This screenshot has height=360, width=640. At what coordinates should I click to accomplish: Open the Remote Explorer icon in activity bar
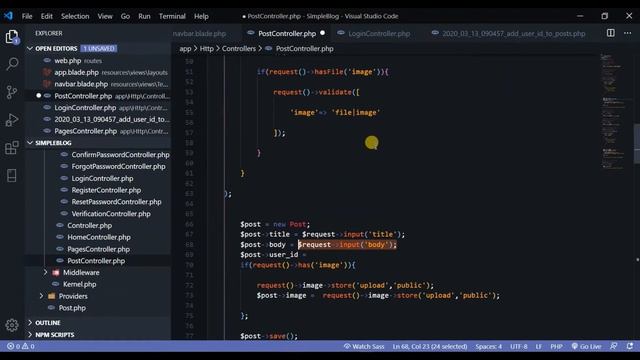12,176
